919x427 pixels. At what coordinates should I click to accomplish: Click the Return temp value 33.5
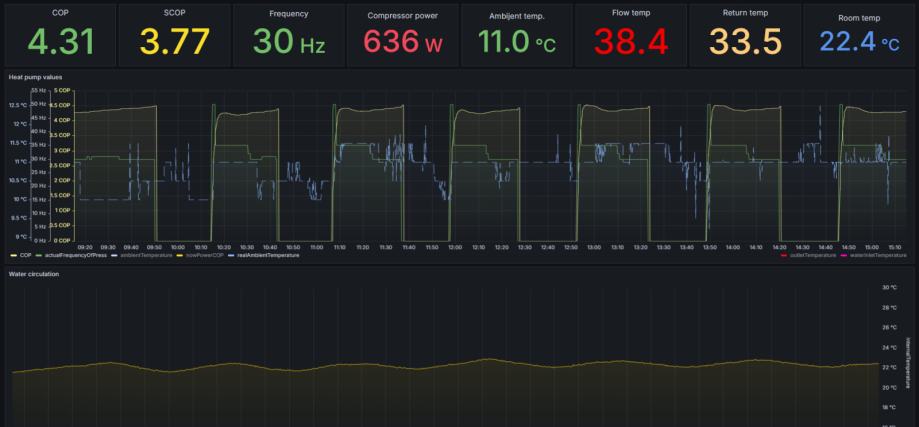pos(746,42)
